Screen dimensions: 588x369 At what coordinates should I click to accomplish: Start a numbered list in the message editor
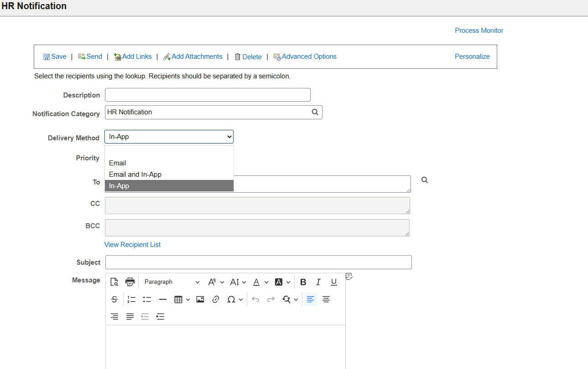coord(131,299)
